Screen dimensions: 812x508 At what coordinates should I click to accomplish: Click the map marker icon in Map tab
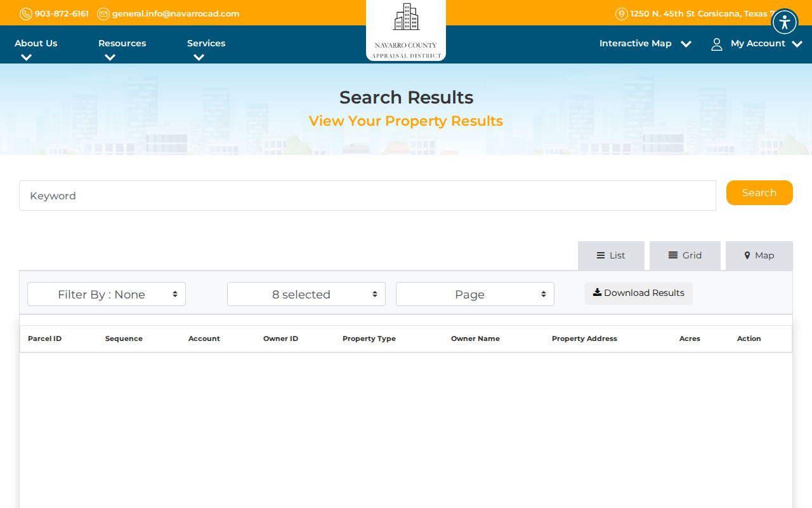pyautogui.click(x=747, y=255)
